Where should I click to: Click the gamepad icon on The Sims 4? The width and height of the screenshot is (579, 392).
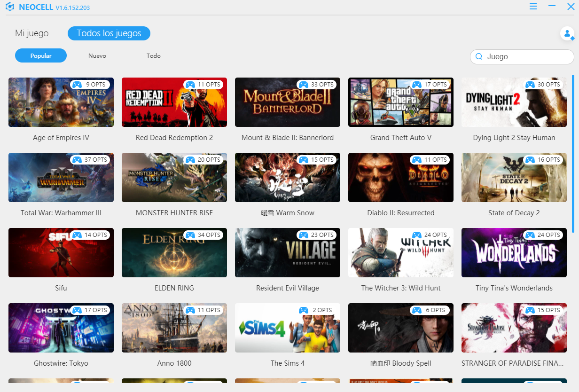tap(304, 310)
